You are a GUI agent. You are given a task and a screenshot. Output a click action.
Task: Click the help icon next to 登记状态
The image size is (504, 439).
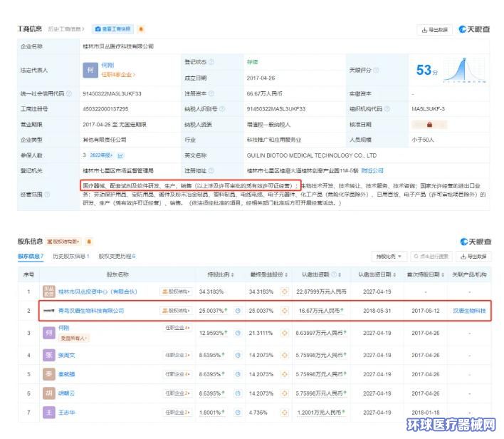click(211, 62)
